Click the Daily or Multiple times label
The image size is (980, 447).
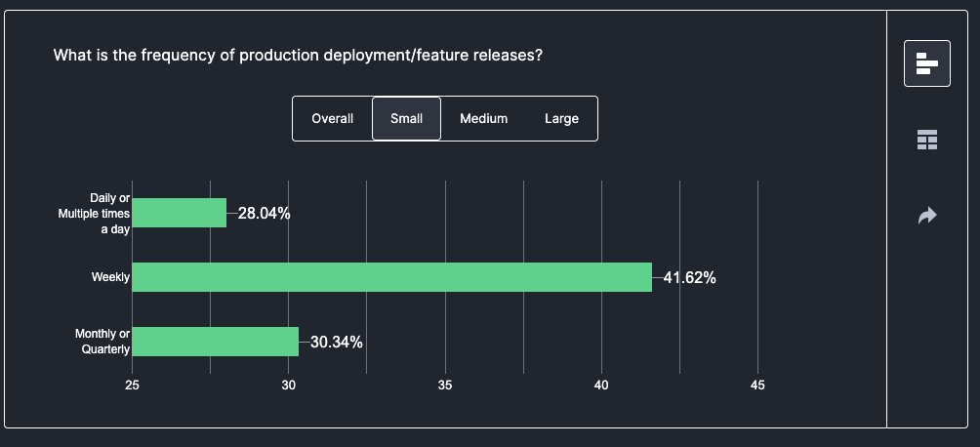point(94,213)
